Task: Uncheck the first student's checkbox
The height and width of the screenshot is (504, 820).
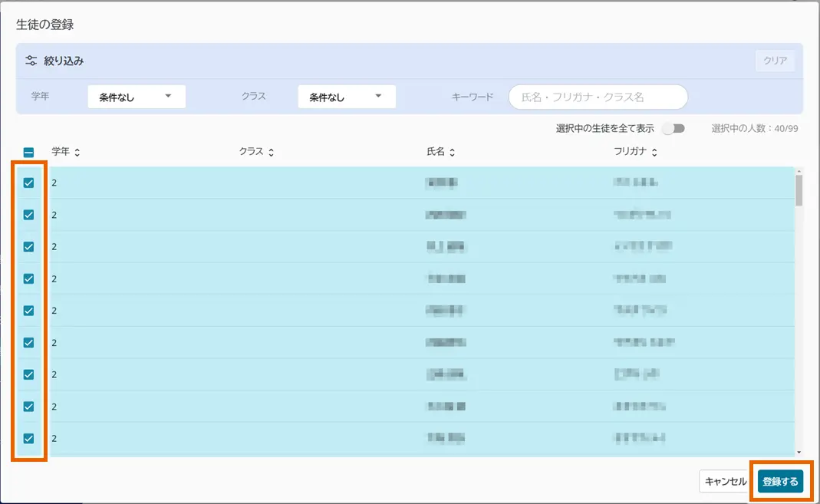Action: (28, 183)
